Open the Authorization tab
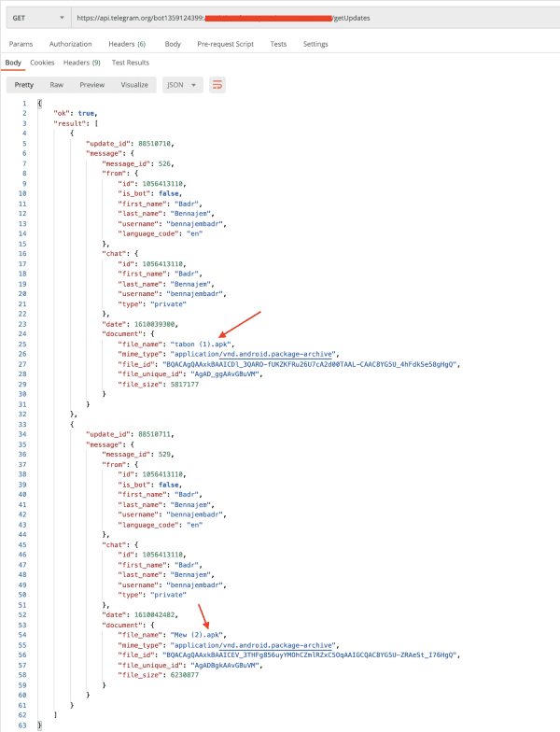 click(x=71, y=44)
